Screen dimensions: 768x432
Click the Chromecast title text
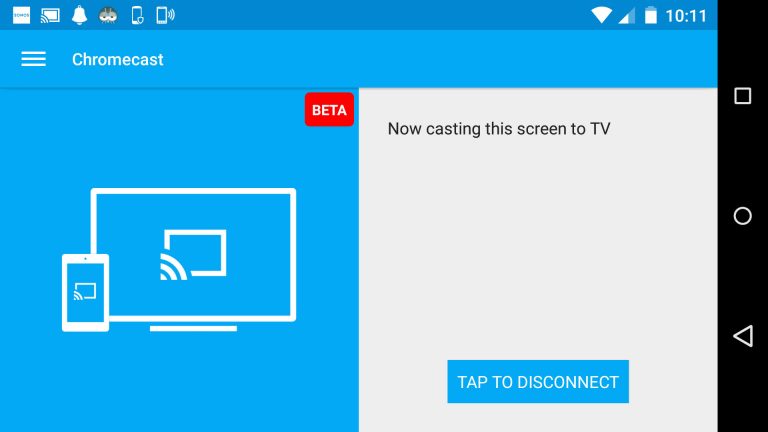(118, 59)
